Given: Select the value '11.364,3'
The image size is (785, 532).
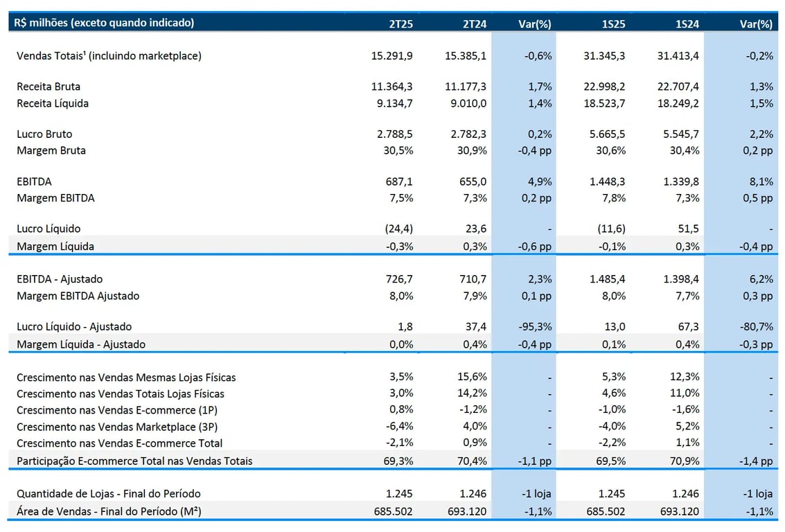Looking at the screenshot, I should point(392,87).
